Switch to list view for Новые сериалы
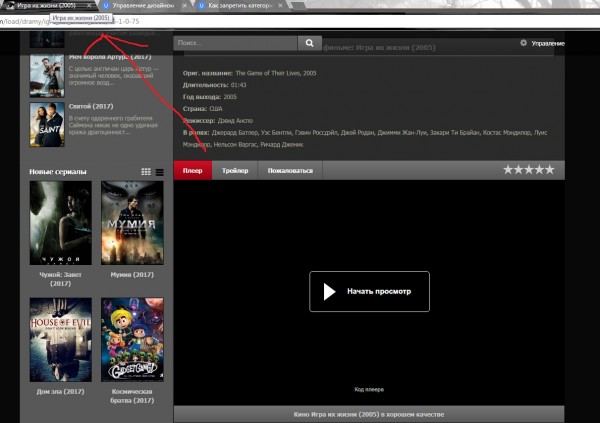 pyautogui.click(x=160, y=172)
